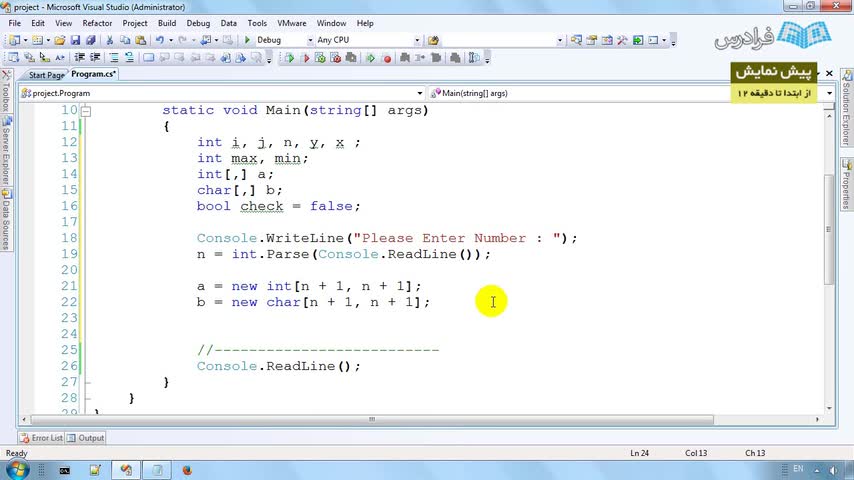Open the Properties Window toolbar icon

point(591,40)
